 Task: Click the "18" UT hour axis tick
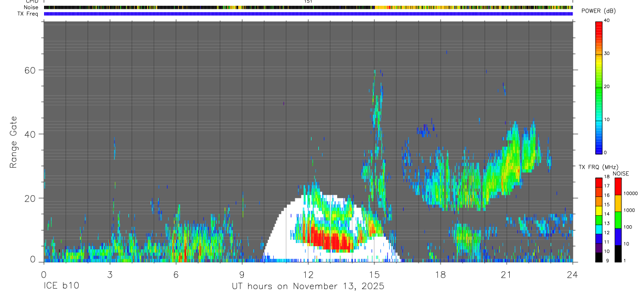(441, 274)
